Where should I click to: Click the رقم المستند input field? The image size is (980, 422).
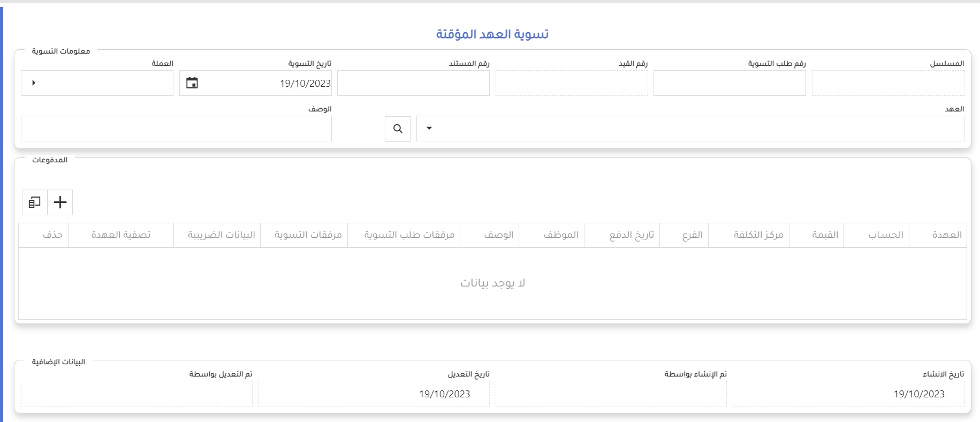pos(413,83)
